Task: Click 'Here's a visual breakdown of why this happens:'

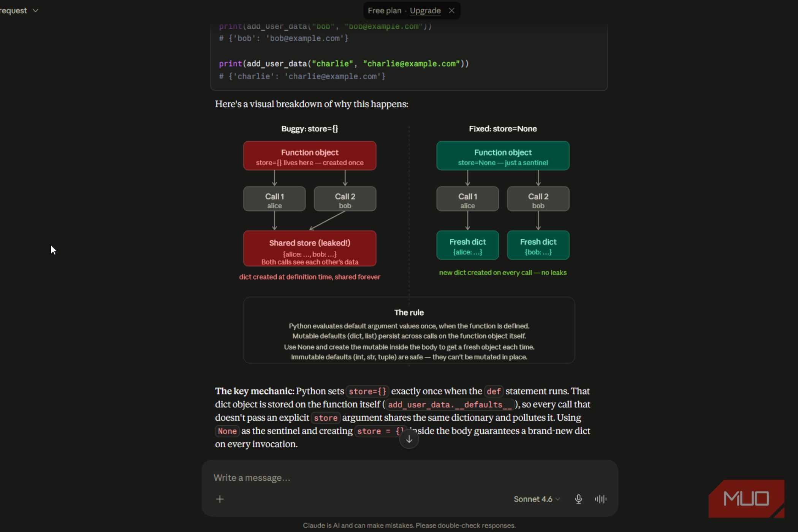Action: click(312, 104)
